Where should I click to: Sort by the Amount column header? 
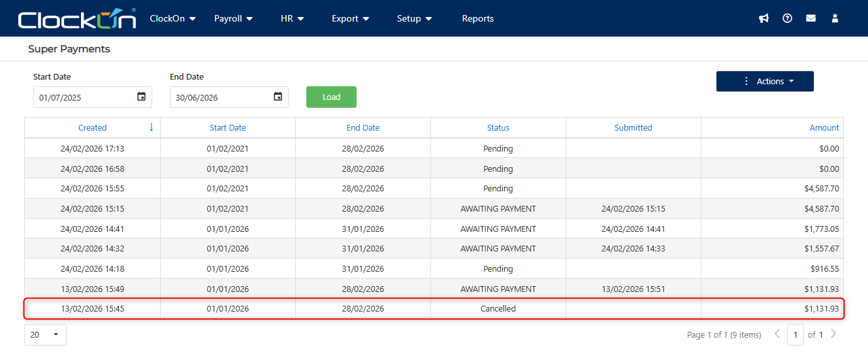(x=824, y=128)
